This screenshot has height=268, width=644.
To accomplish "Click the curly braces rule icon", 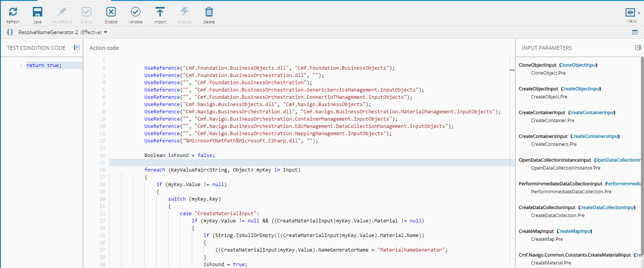I will tap(10, 32).
